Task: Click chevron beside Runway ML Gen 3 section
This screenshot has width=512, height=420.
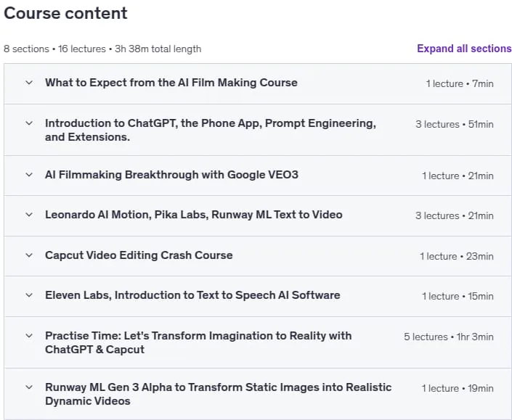Action: [x=29, y=387]
